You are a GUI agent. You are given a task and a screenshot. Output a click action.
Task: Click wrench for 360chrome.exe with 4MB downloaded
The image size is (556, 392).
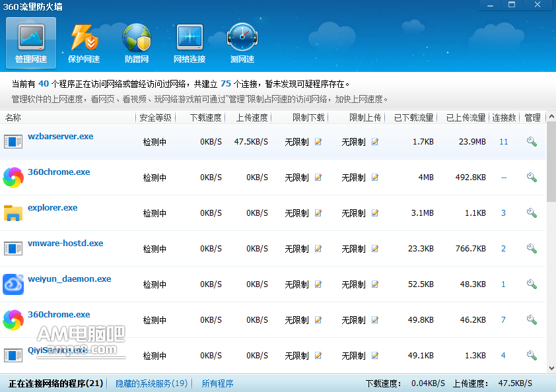coord(532,178)
